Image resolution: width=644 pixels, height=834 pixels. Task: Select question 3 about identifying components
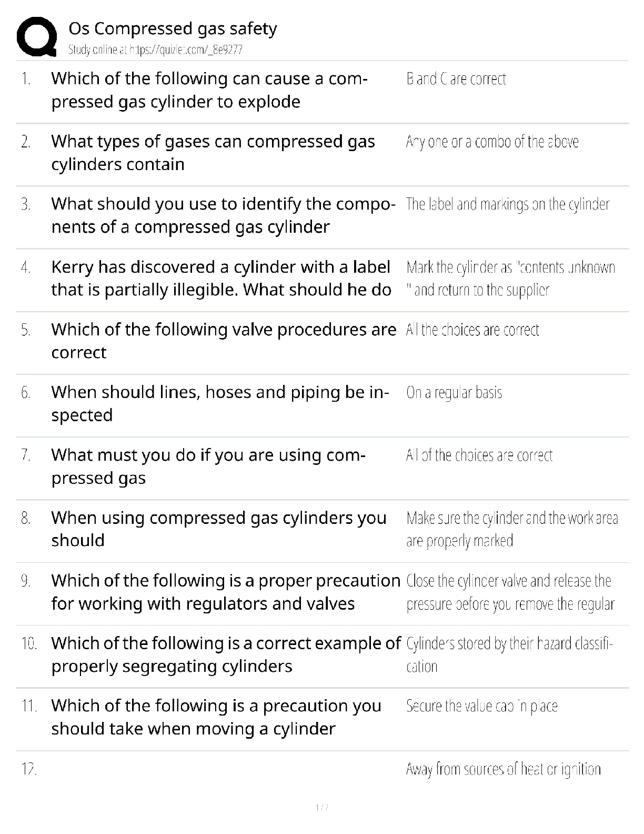click(x=223, y=215)
